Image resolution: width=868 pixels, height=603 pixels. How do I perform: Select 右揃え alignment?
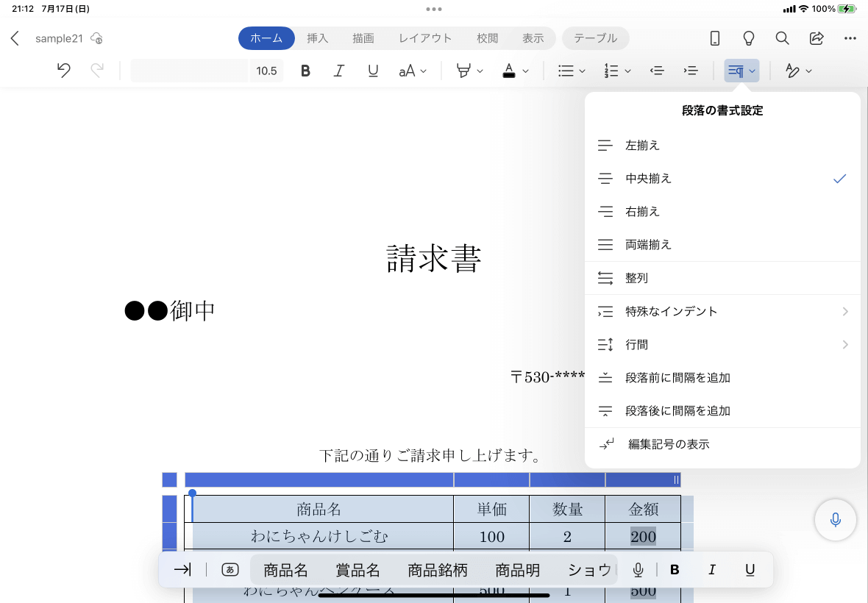[x=722, y=212]
